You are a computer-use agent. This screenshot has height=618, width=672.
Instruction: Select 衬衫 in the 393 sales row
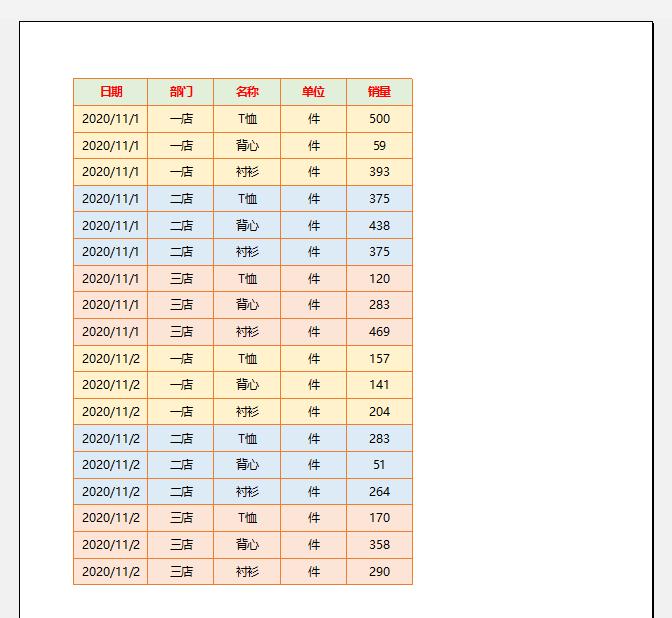pos(247,172)
